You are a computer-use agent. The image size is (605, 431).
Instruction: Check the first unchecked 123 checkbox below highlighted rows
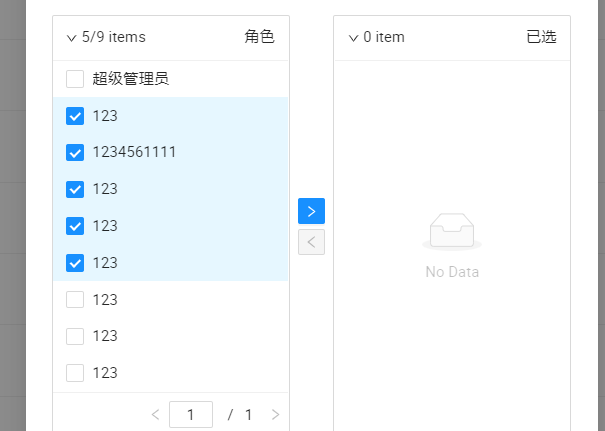tap(75, 299)
